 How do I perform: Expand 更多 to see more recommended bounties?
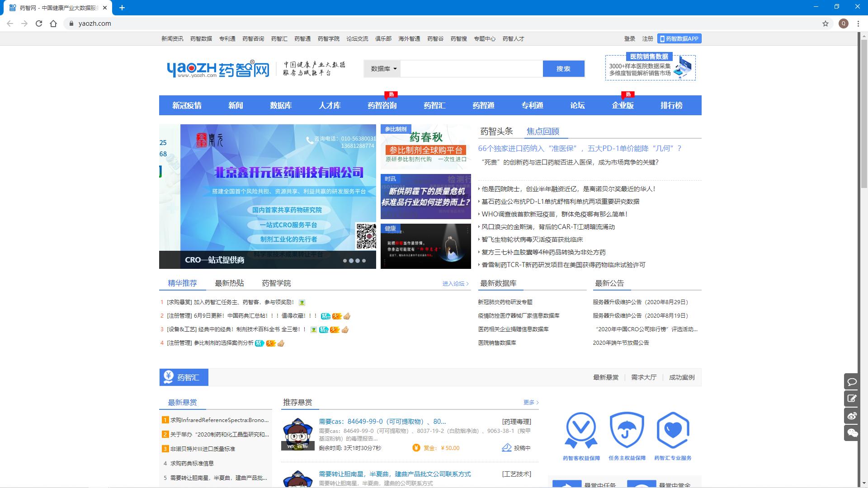point(530,402)
